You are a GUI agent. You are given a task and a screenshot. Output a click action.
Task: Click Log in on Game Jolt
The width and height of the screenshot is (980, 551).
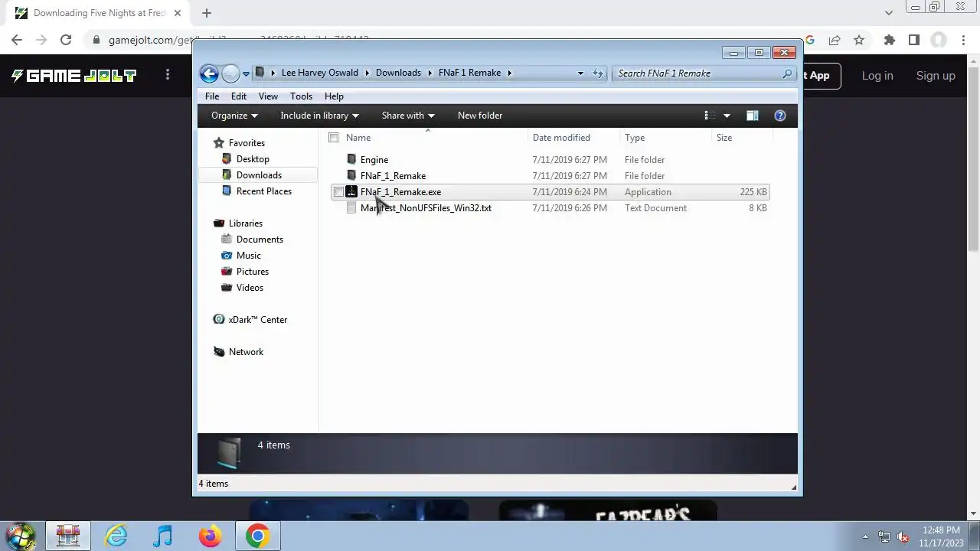coord(877,76)
